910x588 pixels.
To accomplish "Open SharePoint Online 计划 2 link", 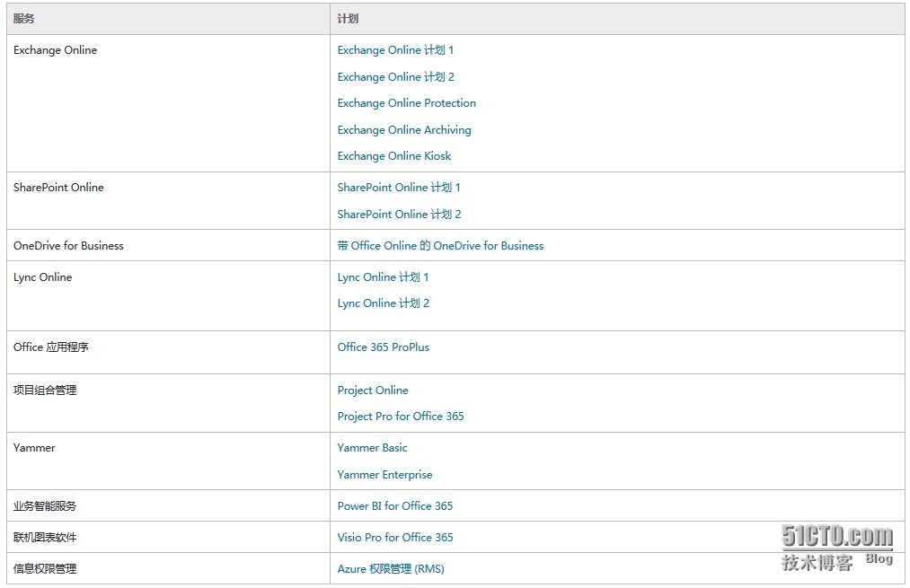I will tap(399, 215).
